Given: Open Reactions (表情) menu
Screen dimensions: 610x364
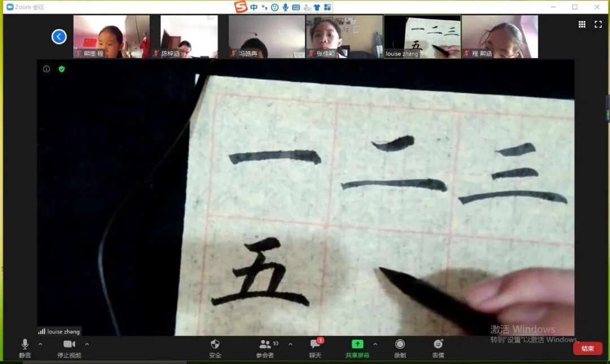Looking at the screenshot, I should pos(438,348).
